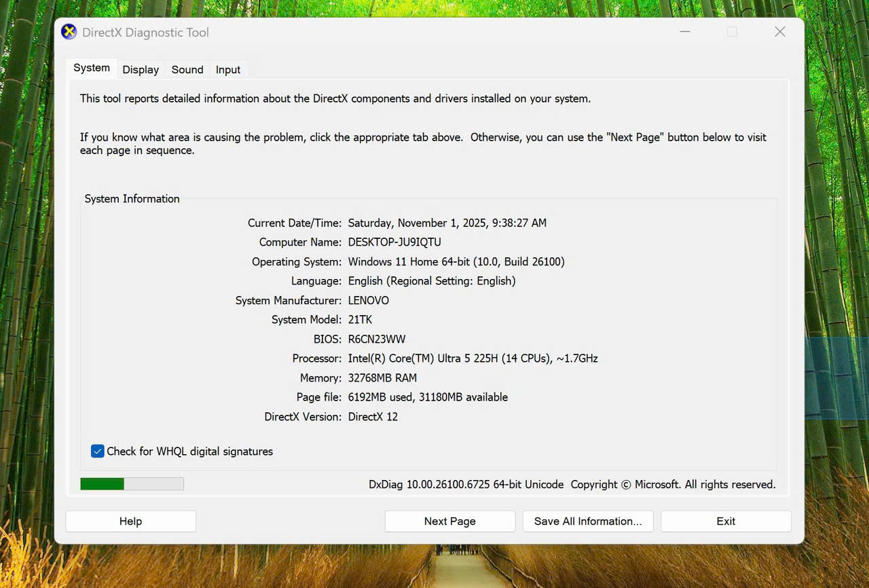Click the DirectX Diagnostic Tool title text

145,33
